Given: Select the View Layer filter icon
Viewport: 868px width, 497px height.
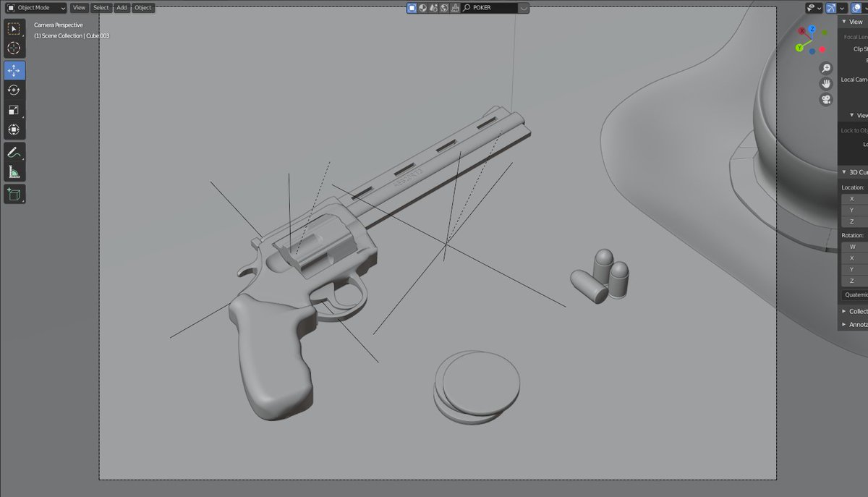Looking at the screenshot, I should tap(412, 8).
